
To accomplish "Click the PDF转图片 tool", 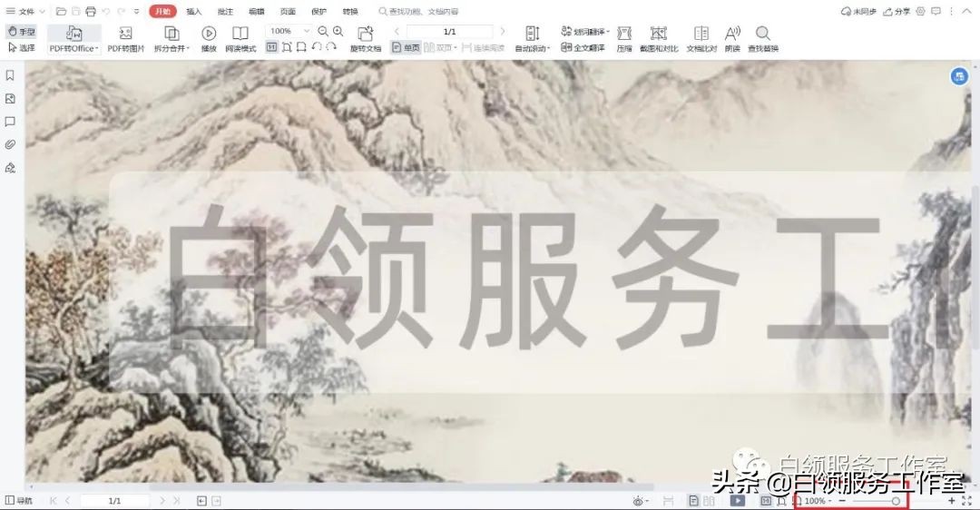I will click(125, 39).
